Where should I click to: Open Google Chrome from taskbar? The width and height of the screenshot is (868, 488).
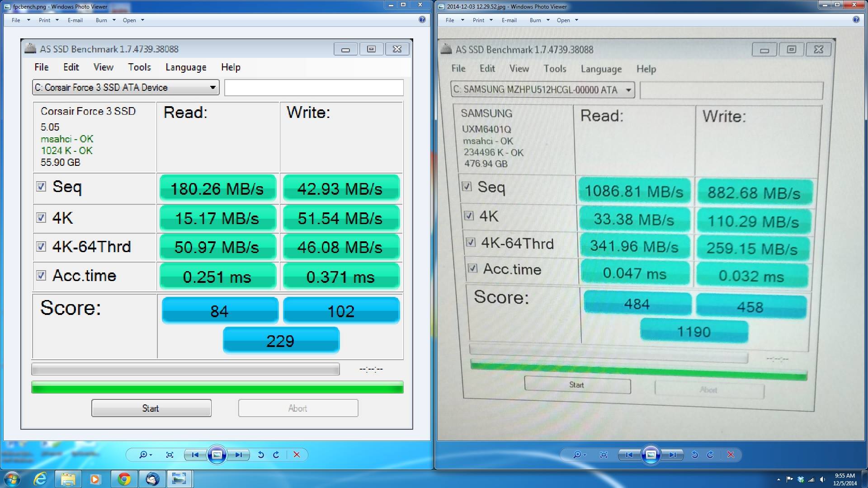(123, 479)
